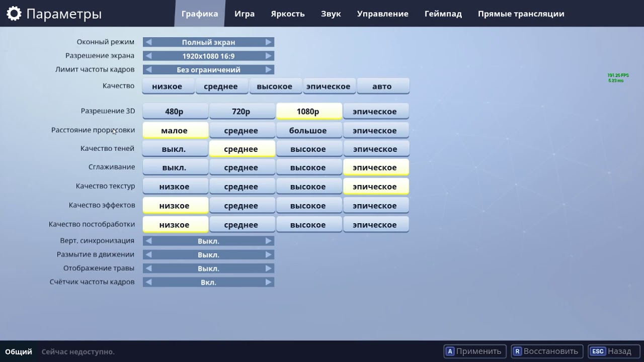The height and width of the screenshot is (362, 644).
Task: Set Качество постобработки to низкое
Action: pos(175,225)
